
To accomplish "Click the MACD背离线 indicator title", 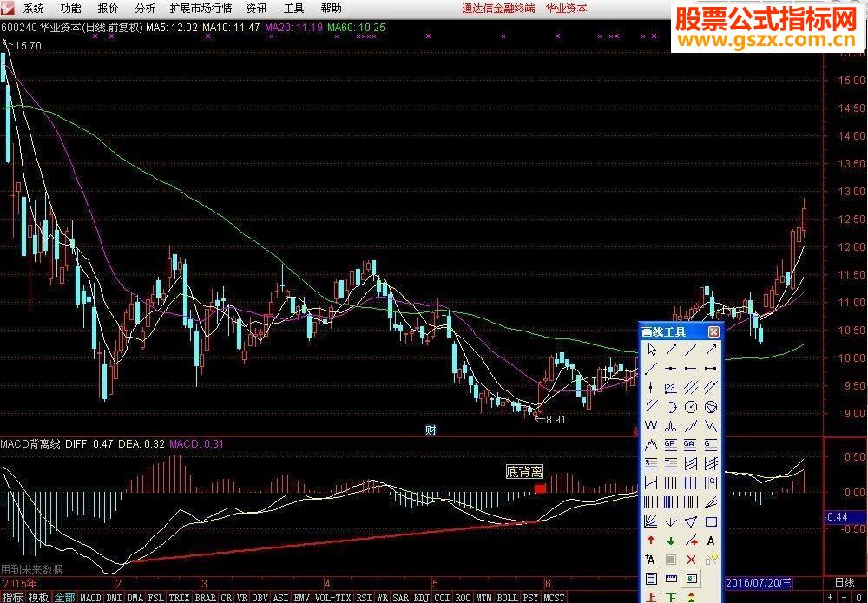I will pos(30,443).
